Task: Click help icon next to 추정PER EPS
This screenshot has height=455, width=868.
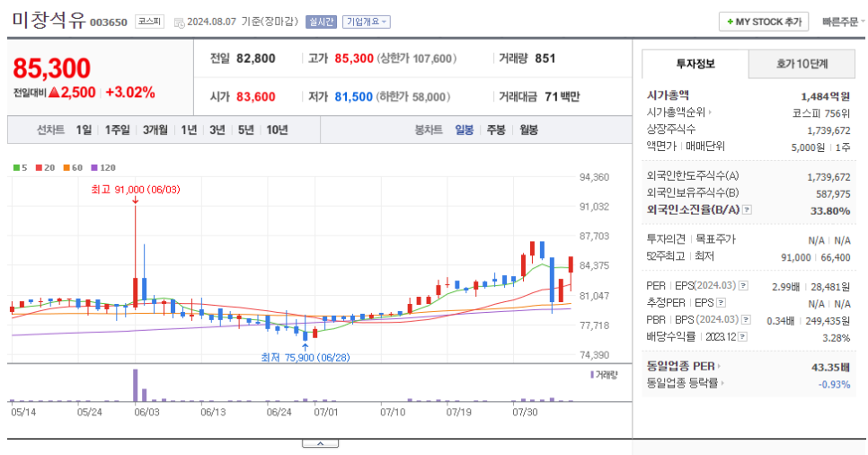Action: pos(721,303)
